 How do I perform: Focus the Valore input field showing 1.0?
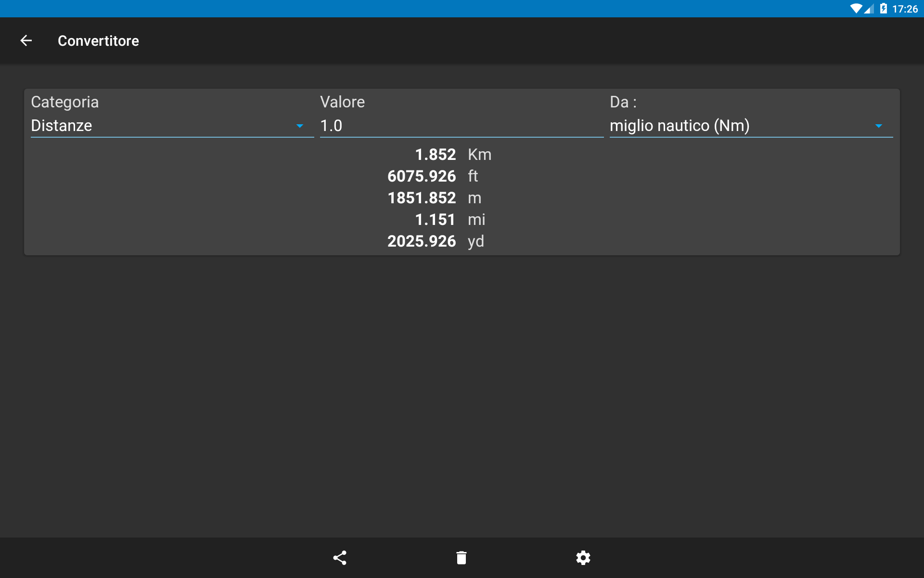[462, 126]
